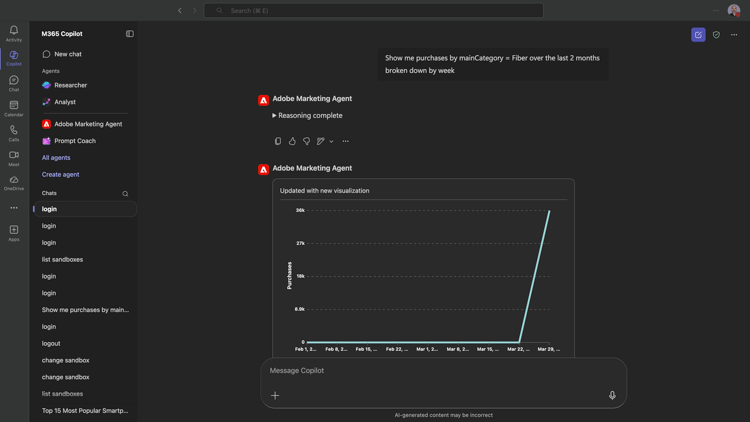Toggle the M365 Copilot sidebar panel
Viewport: 750px width, 422px height.
pos(130,33)
